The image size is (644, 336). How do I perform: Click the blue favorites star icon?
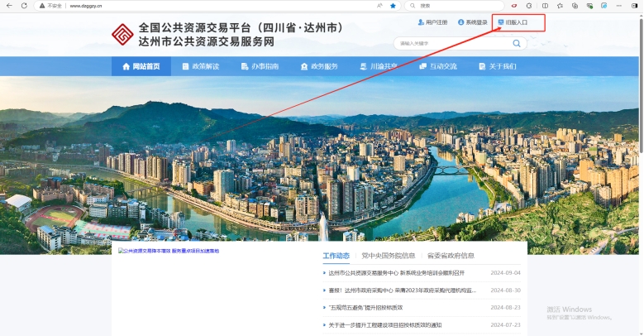[393, 5]
